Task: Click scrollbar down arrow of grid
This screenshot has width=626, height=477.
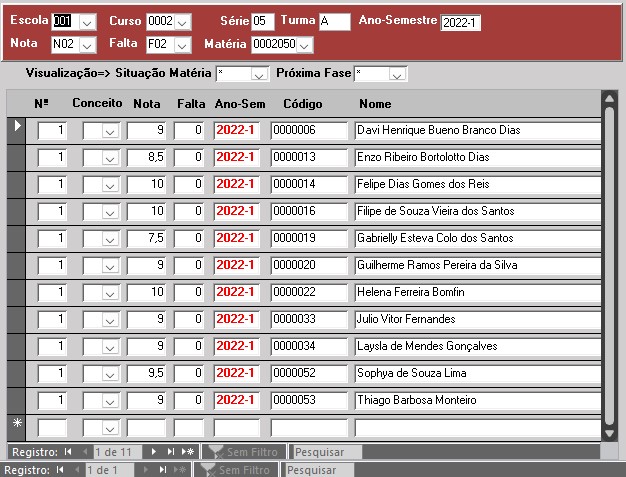Action: [609, 433]
